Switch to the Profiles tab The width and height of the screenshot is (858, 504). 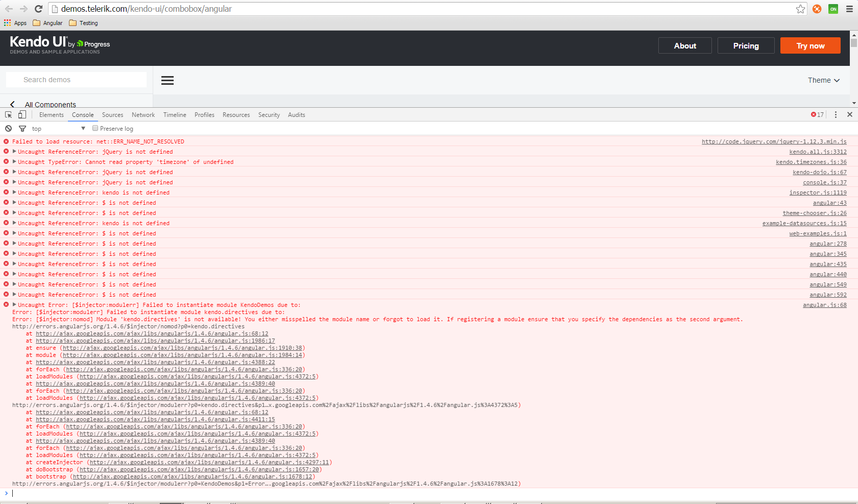click(204, 115)
